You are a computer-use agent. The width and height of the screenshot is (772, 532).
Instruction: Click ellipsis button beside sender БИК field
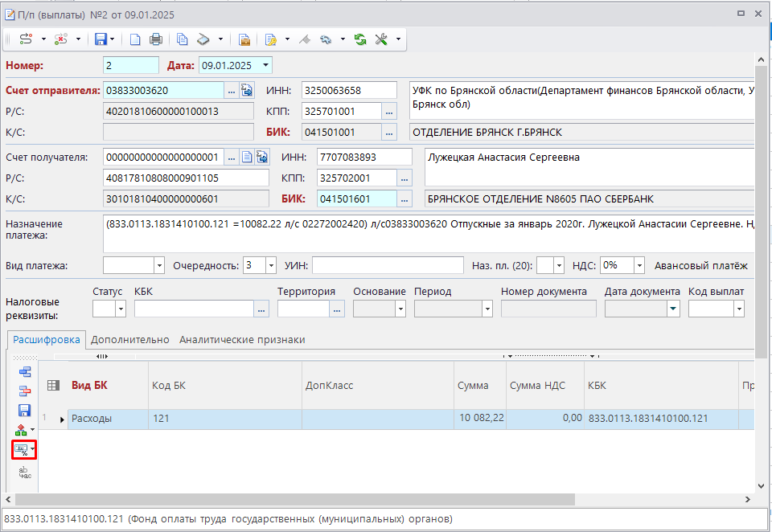point(389,132)
